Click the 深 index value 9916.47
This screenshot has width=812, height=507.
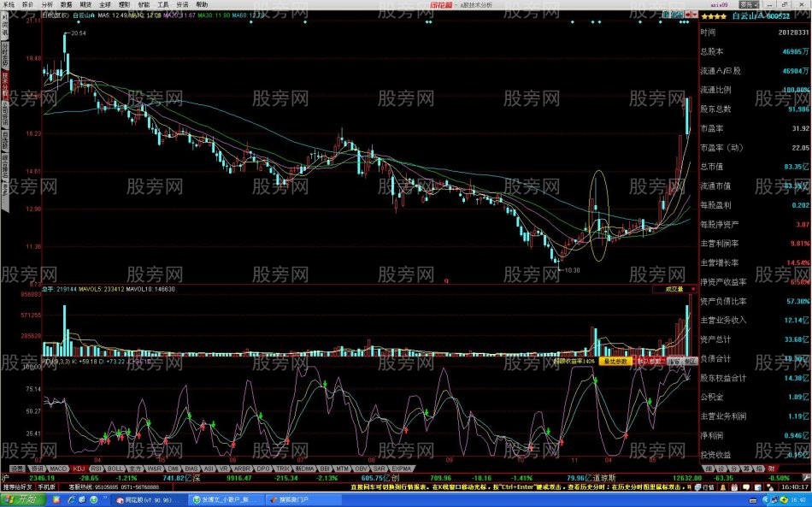pyautogui.click(x=238, y=478)
